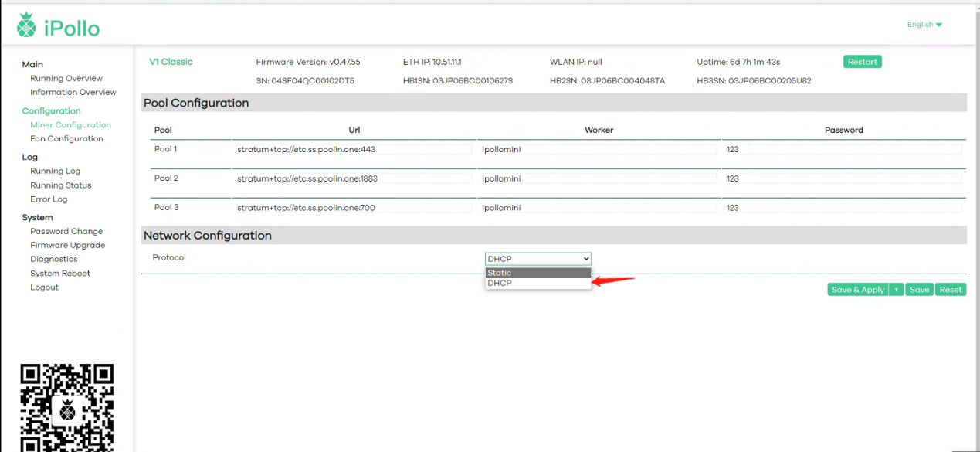This screenshot has height=452, width=980.
Task: Click the Save button
Action: 919,290
